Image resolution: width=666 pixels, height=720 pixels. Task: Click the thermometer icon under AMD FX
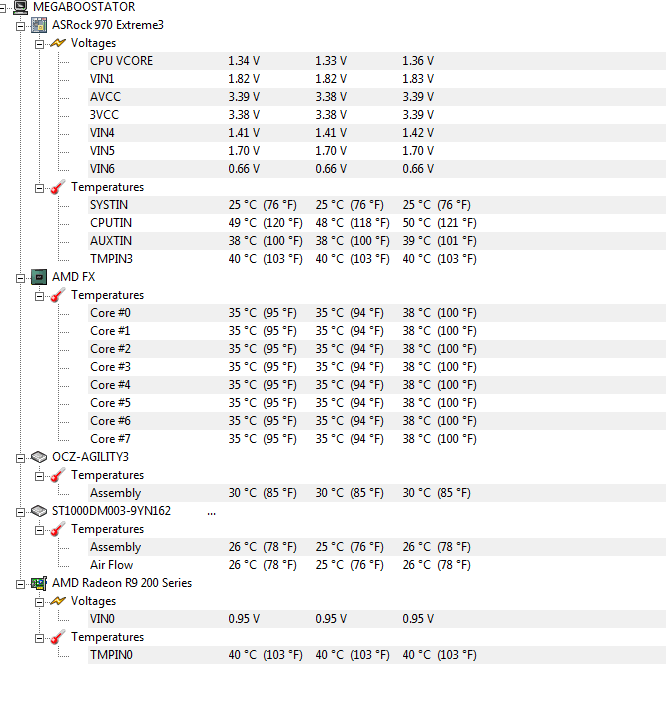(x=58, y=295)
